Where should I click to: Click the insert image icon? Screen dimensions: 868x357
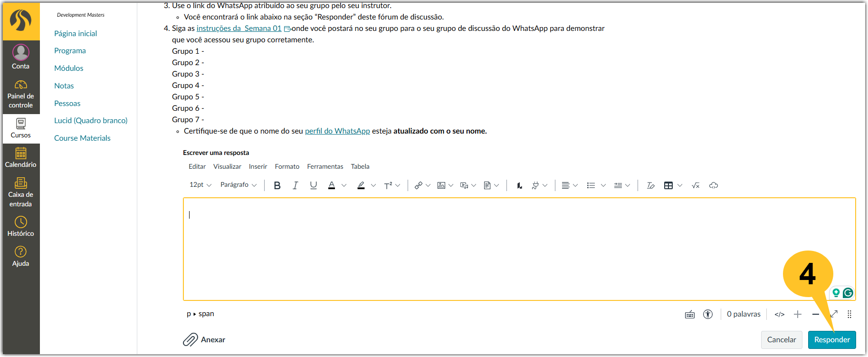coord(441,185)
